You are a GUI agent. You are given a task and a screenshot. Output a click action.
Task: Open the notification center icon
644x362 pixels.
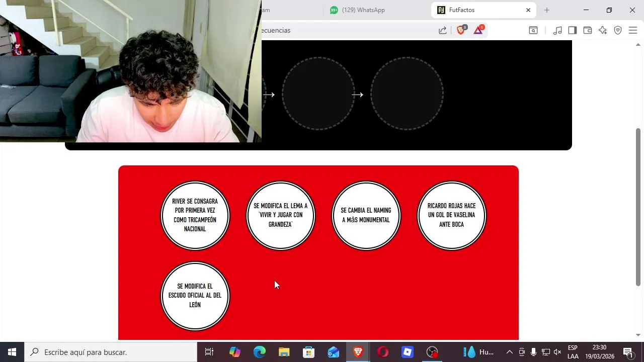[628, 352]
